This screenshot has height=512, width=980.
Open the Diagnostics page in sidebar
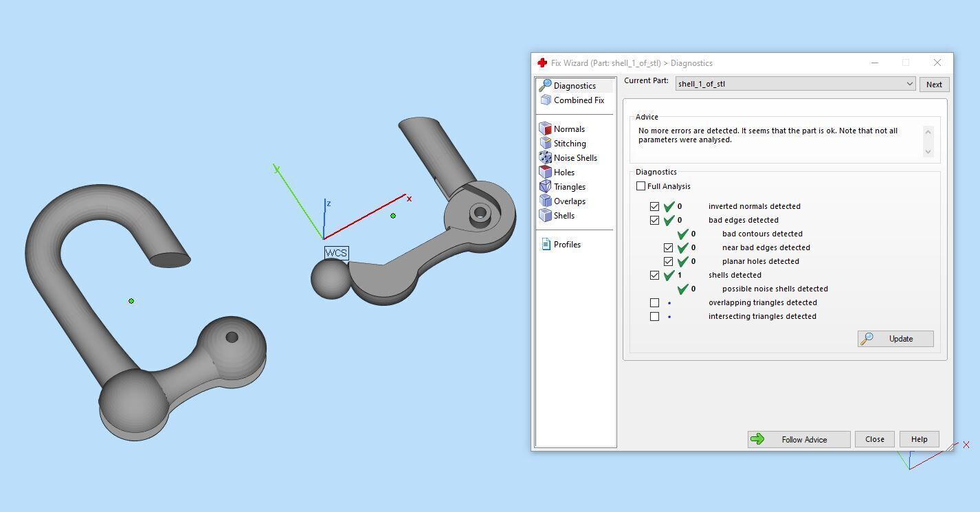(x=575, y=86)
